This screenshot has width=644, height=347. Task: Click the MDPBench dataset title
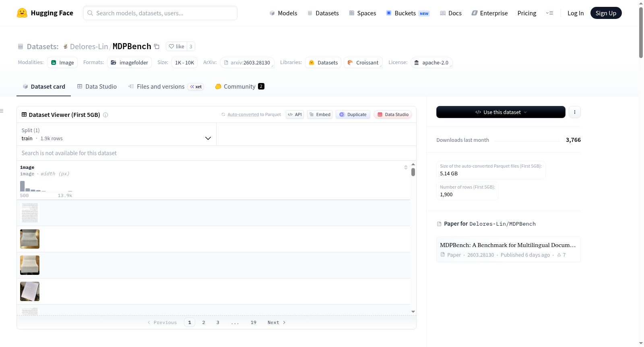(x=132, y=46)
